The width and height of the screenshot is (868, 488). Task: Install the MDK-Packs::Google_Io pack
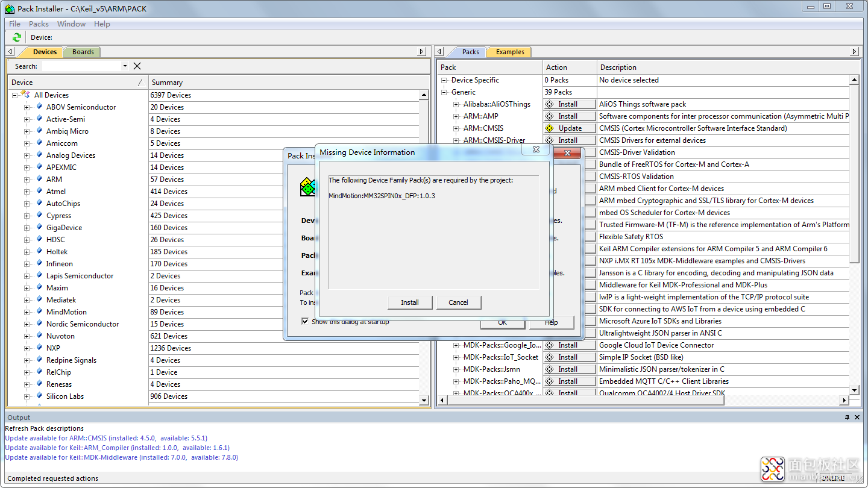pyautogui.click(x=570, y=345)
